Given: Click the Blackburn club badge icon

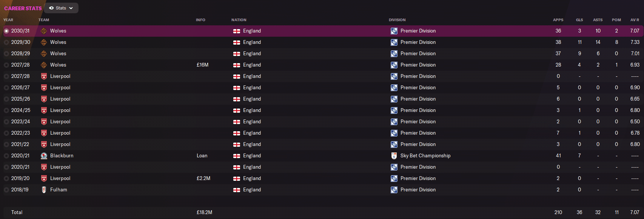Looking at the screenshot, I should pyautogui.click(x=44, y=156).
